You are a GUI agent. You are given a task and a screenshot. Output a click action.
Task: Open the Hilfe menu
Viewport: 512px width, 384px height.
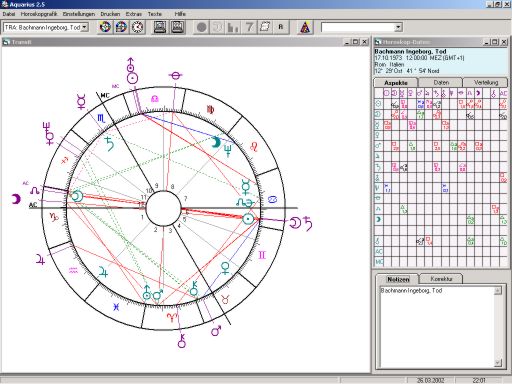coord(180,14)
